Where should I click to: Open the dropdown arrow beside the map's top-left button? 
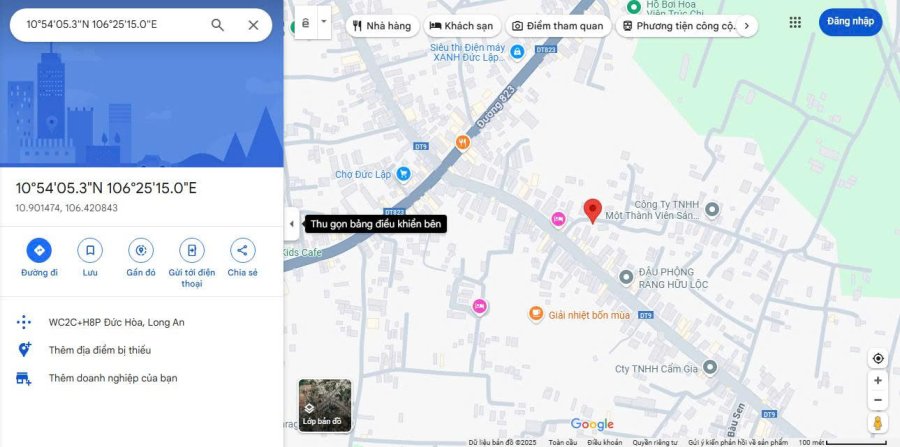(324, 23)
